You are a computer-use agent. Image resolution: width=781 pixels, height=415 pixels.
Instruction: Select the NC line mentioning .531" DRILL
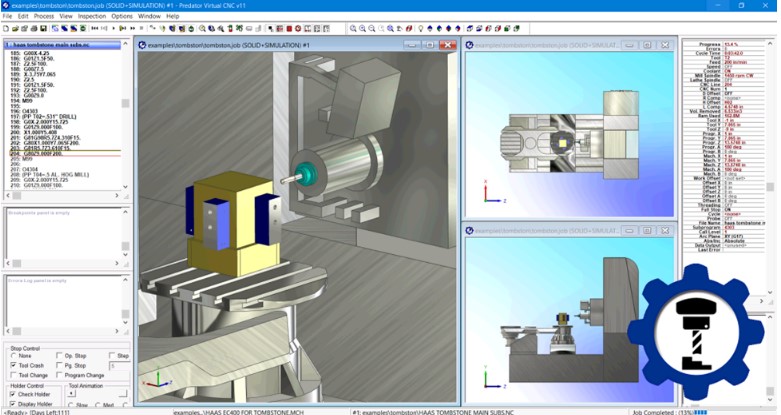[43, 116]
